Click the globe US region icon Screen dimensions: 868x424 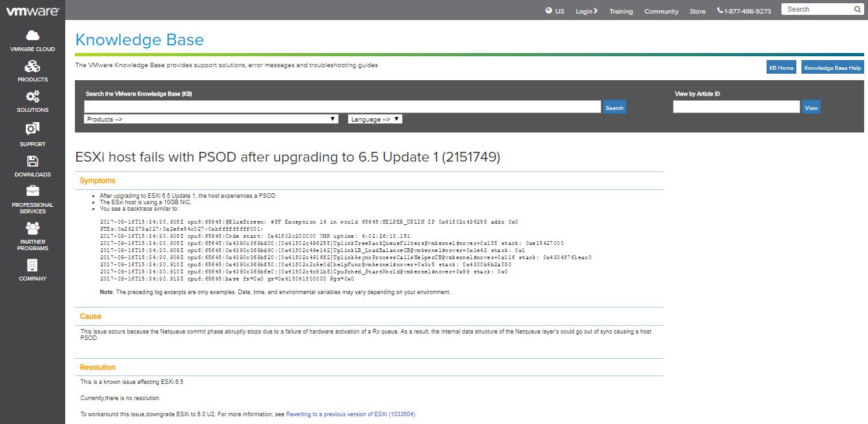(549, 10)
